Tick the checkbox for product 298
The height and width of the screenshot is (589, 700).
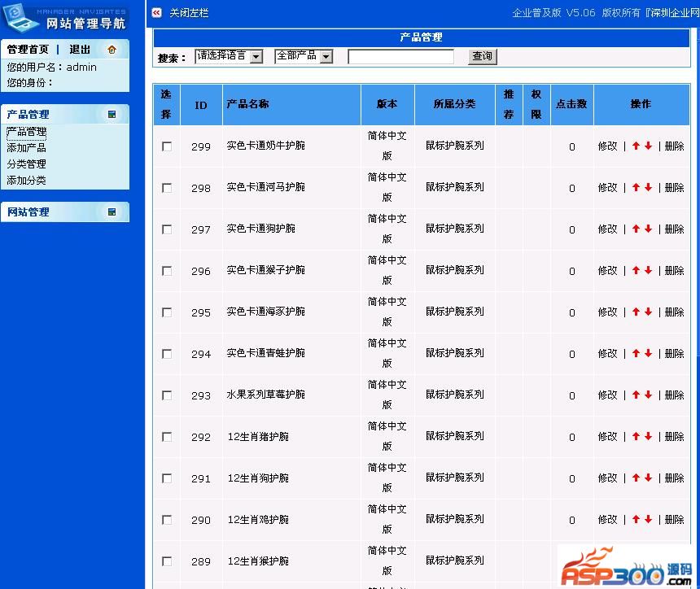167,188
